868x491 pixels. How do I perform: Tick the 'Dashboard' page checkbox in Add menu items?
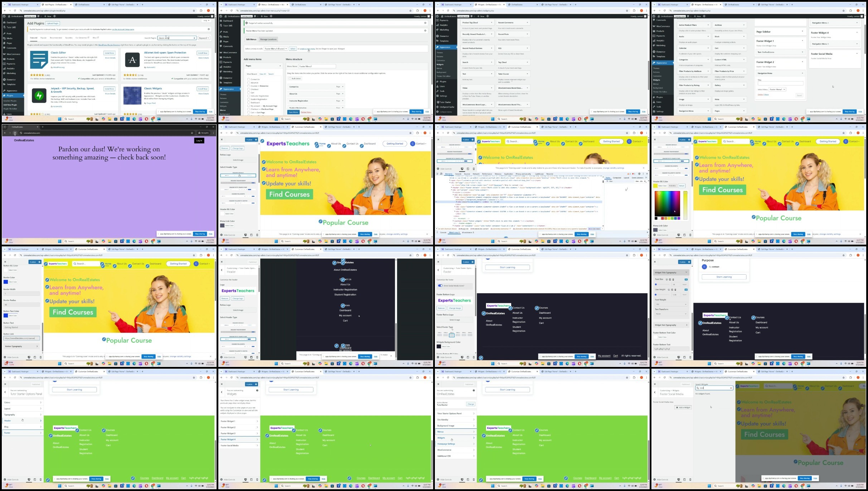tap(248, 103)
